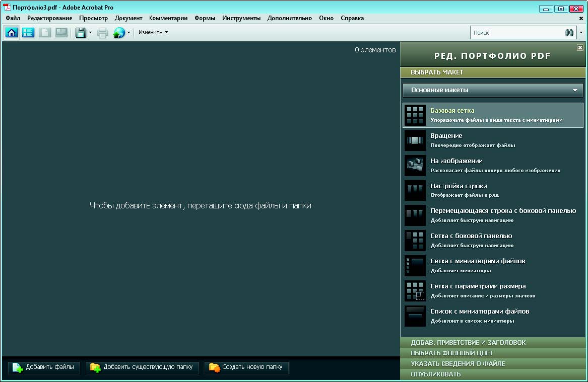This screenshot has height=382, width=588.
Task: Select the На изображении layout title
Action: 456,161
